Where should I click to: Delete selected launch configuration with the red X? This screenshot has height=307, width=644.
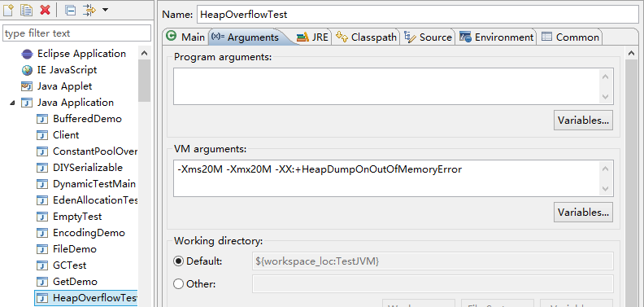coord(46,10)
